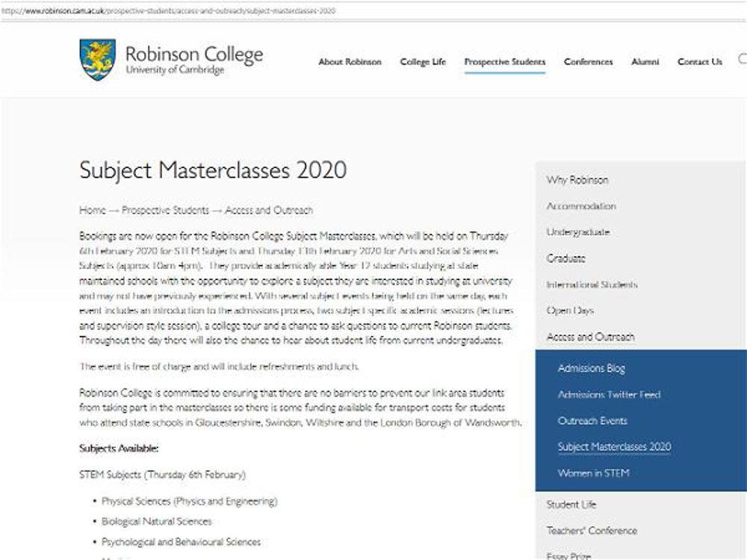Select Prospective Students in navigation bar

pyautogui.click(x=505, y=62)
